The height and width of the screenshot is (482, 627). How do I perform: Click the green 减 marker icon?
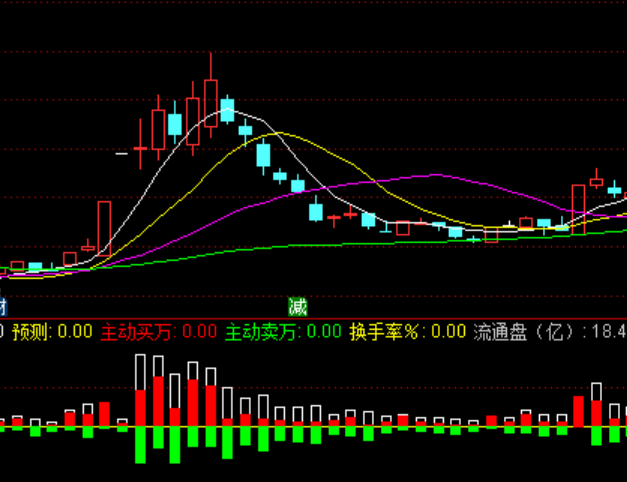(x=297, y=306)
